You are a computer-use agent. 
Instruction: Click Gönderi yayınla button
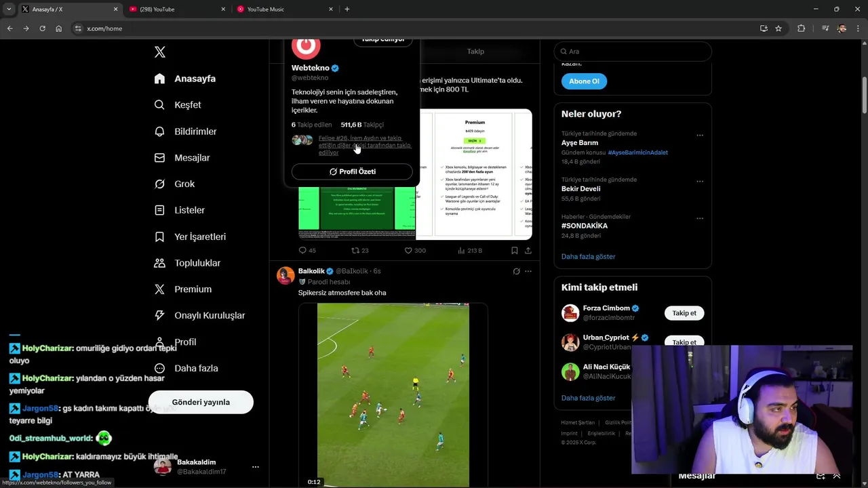point(201,402)
